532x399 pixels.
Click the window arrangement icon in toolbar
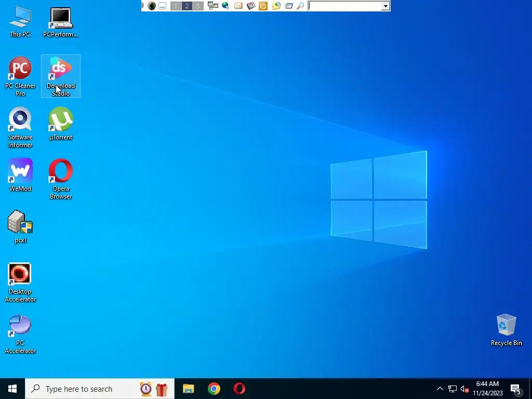tap(212, 6)
